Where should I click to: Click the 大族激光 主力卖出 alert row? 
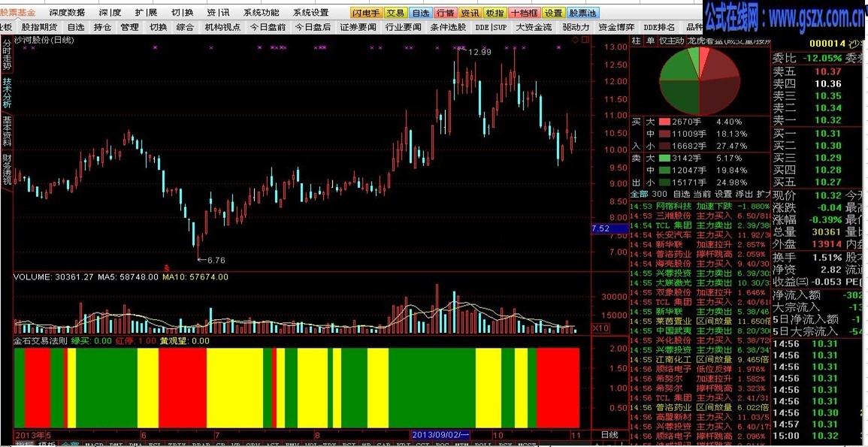point(700,282)
